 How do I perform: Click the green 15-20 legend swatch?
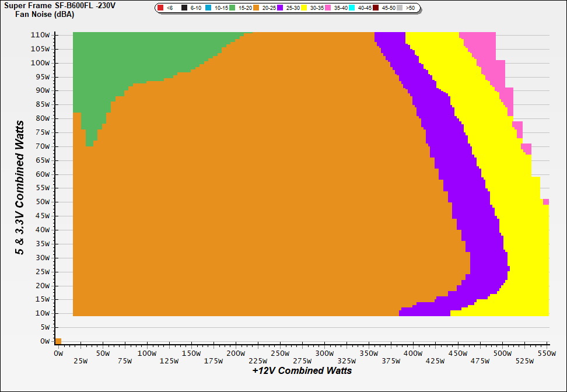pyautogui.click(x=232, y=8)
